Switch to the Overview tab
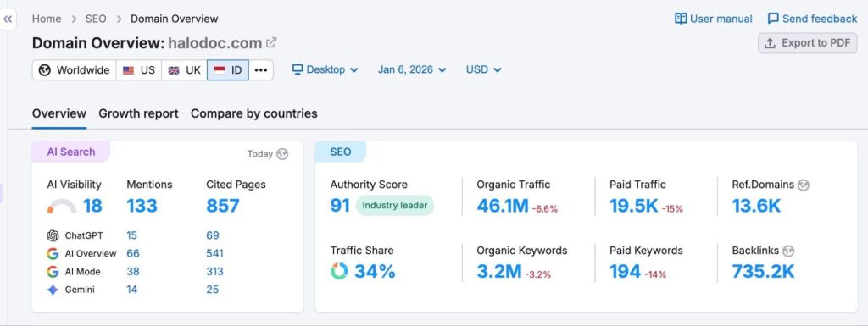This screenshot has height=326, width=868. tap(59, 113)
